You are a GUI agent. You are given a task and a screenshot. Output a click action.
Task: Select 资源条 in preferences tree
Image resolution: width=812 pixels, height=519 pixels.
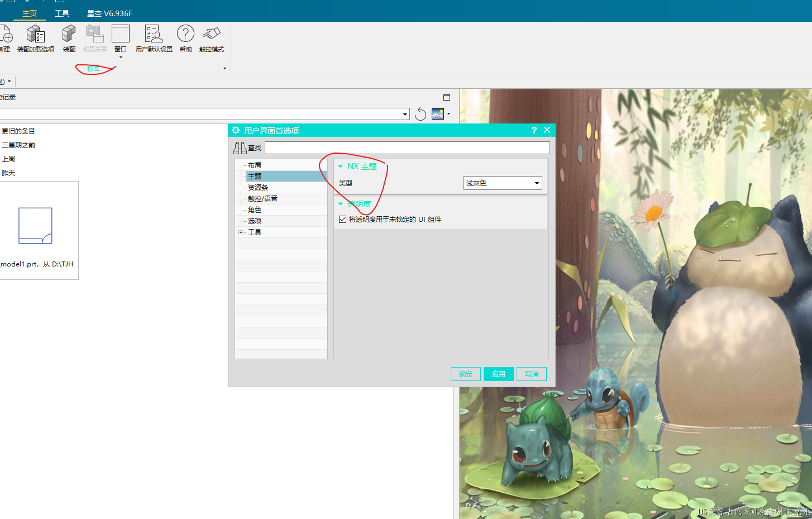click(x=258, y=188)
